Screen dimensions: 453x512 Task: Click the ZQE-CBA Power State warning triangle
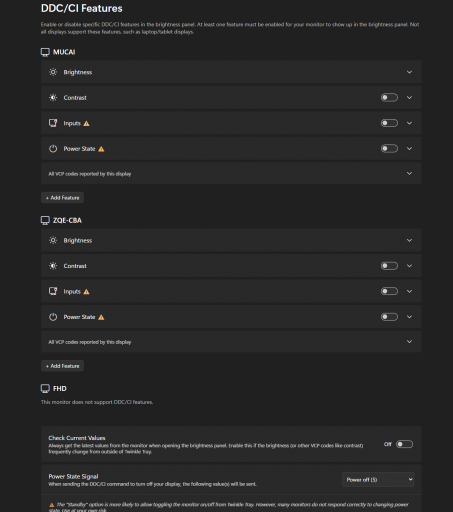[x=101, y=317]
